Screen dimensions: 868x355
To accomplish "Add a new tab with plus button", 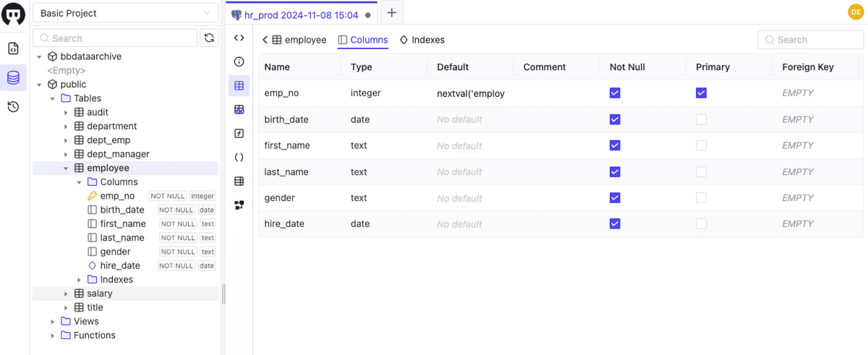I will click(391, 12).
